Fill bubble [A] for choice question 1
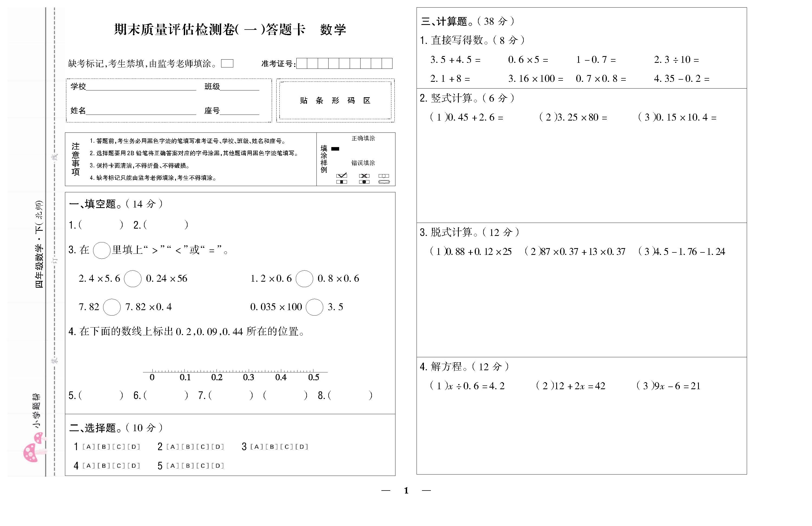 [88, 447]
